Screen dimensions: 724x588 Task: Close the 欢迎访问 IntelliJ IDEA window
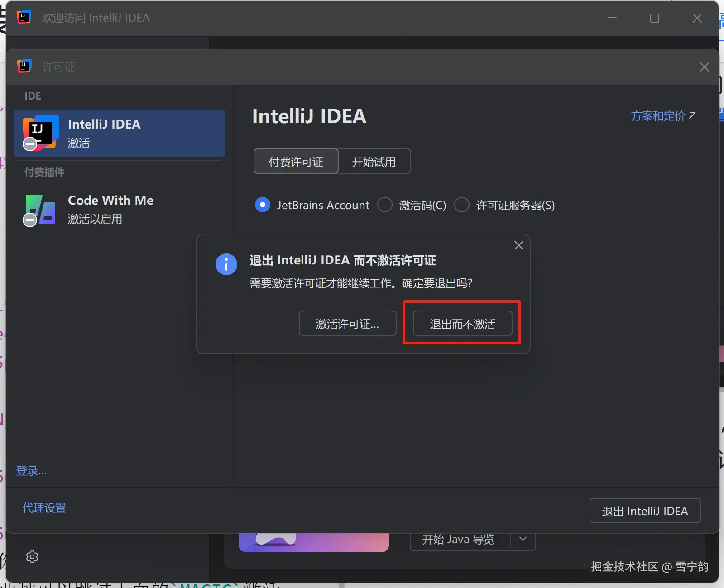[697, 18]
